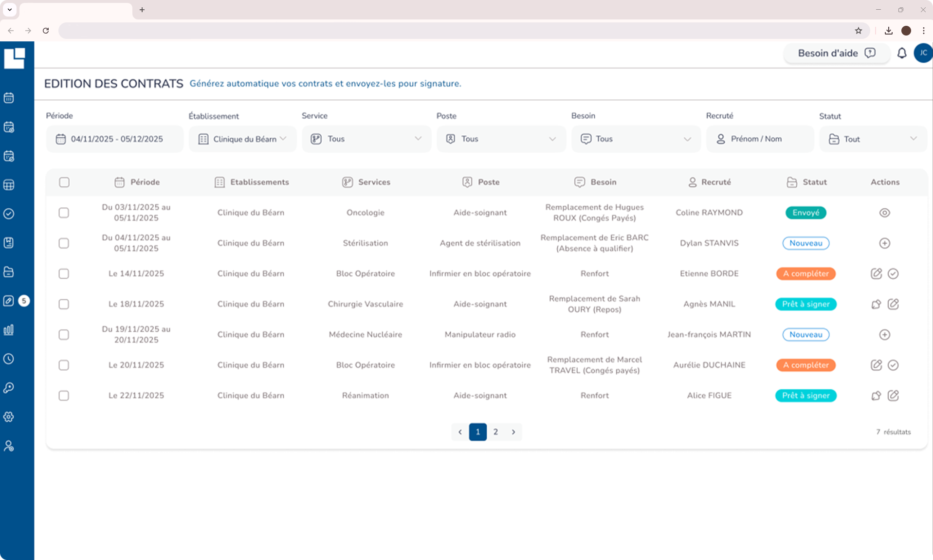The image size is (933, 560).
Task: Click the sidebar contracts icon with badge 5
Action: click(x=9, y=301)
